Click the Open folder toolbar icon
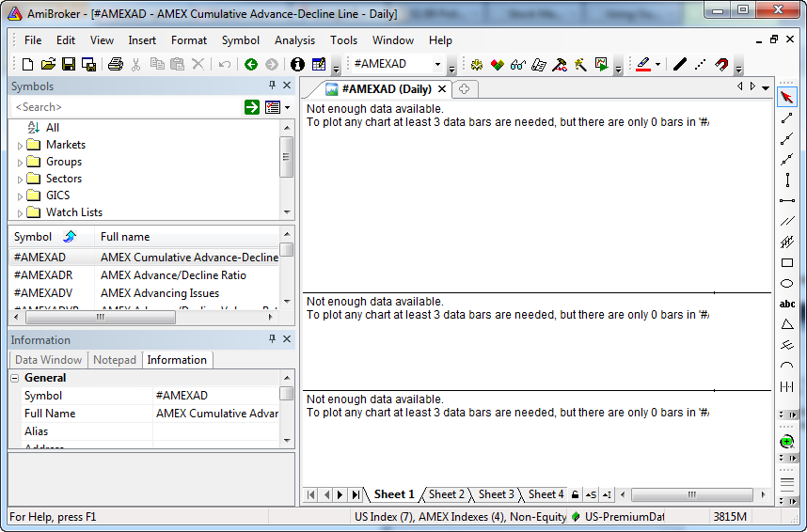 click(48, 64)
